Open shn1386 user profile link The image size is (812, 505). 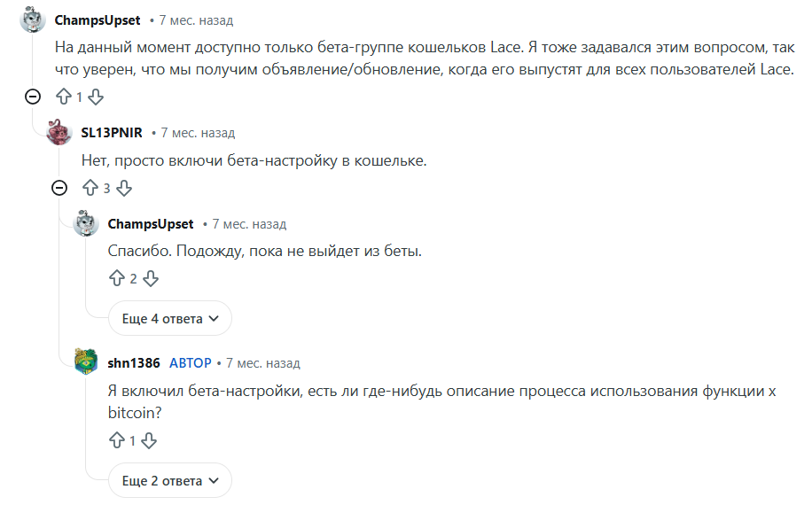134,363
